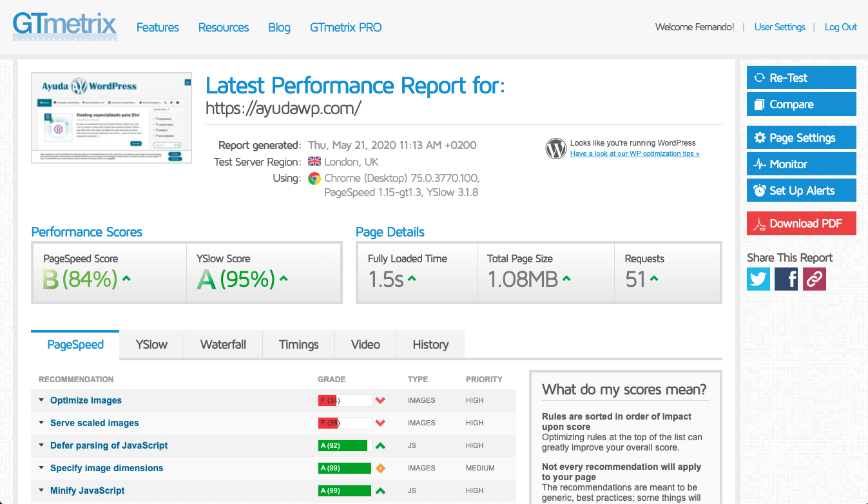This screenshot has height=504, width=868.
Task: Click the Monitor button
Action: point(801,164)
